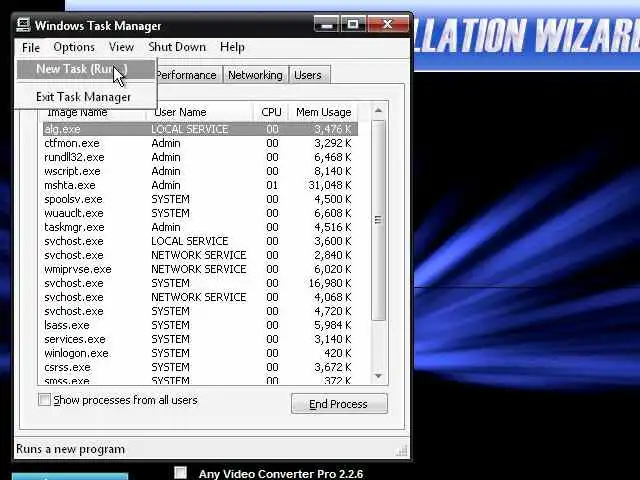Click the 6,020 K memory value
The height and width of the screenshot is (480, 640).
[333, 269]
